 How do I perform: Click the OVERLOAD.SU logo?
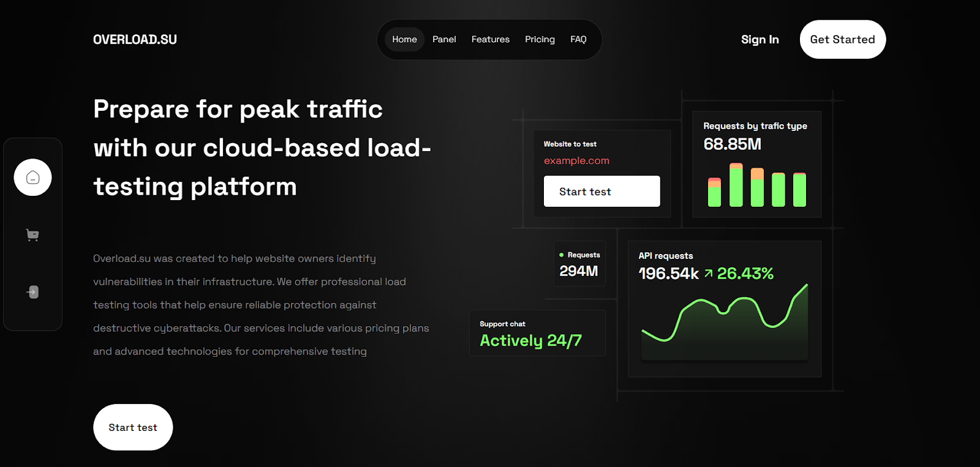click(x=135, y=39)
